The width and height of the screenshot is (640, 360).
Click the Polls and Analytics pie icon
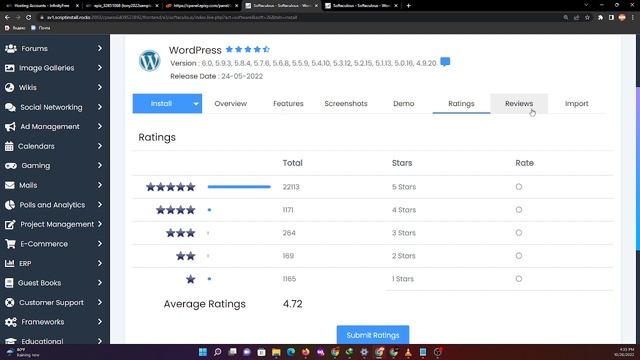(x=10, y=205)
